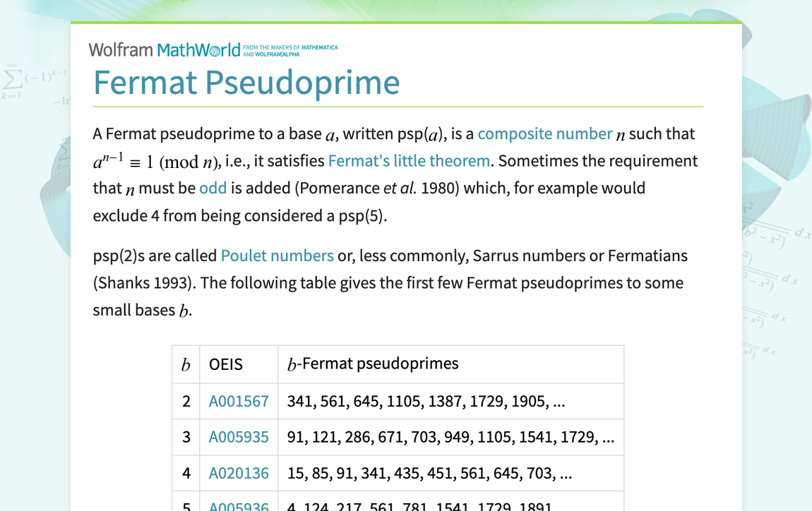Click the OEIS column header
812x511 pixels.
[x=226, y=364]
